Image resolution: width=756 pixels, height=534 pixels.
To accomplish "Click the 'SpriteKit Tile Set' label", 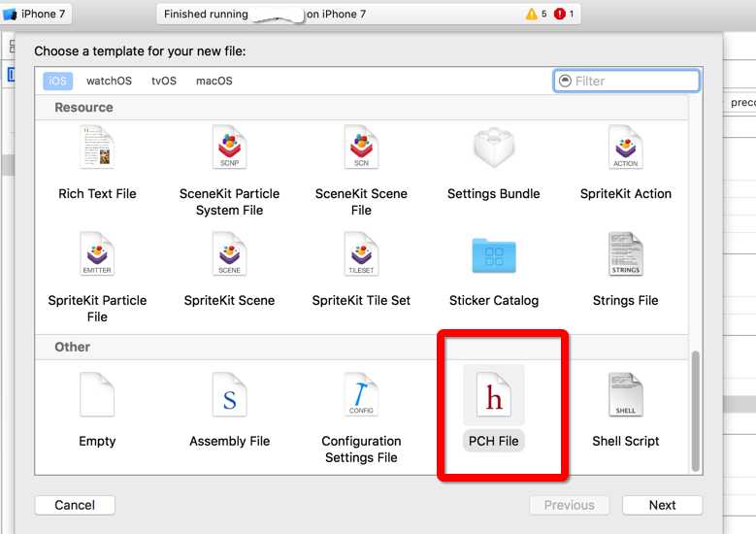I will tap(361, 300).
